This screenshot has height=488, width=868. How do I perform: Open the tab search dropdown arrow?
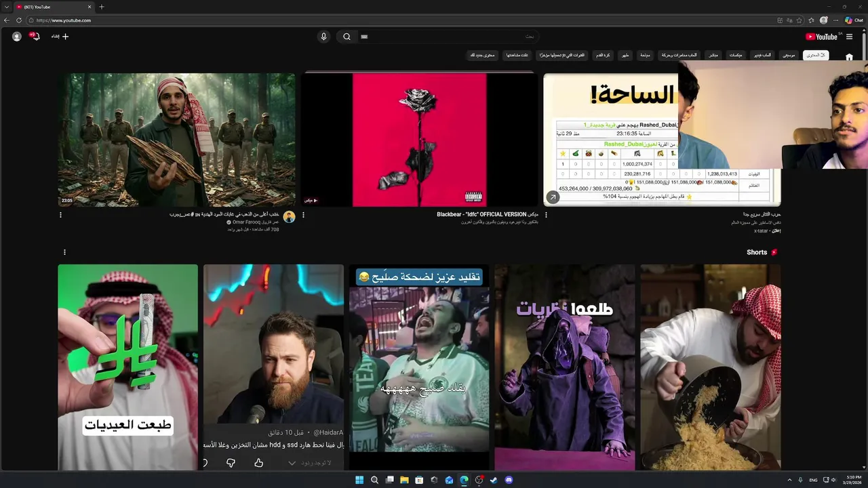click(6, 7)
